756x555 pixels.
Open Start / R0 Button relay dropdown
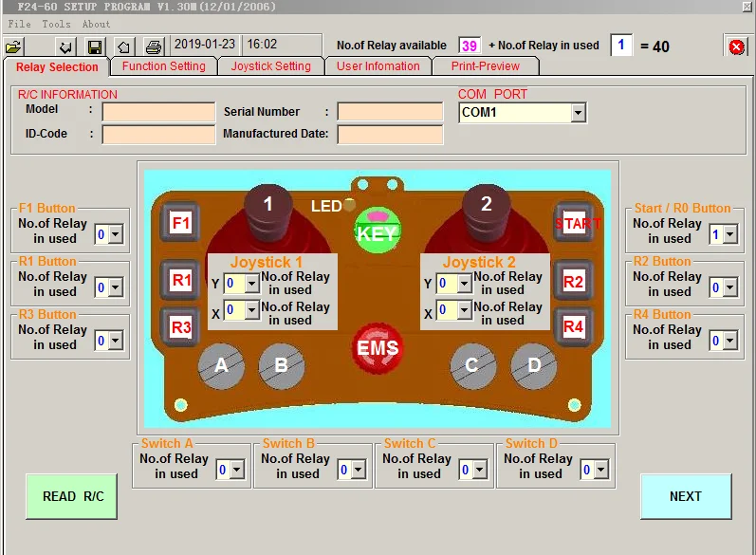pyautogui.click(x=730, y=234)
